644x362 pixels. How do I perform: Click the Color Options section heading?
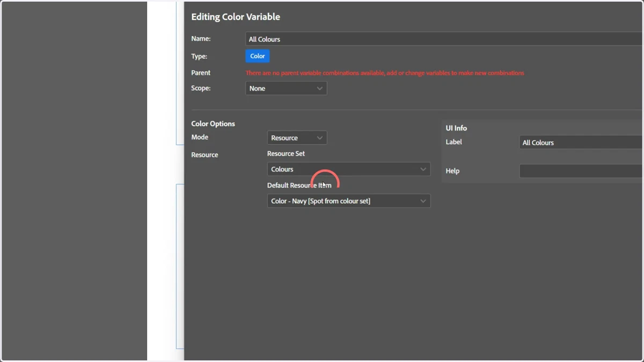[x=213, y=124]
